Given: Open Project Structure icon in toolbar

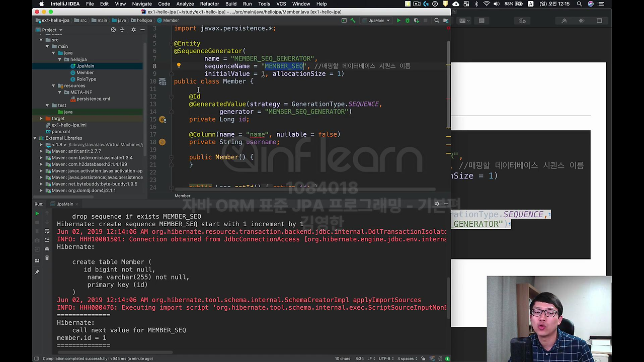Looking at the screenshot, I should coord(445,21).
